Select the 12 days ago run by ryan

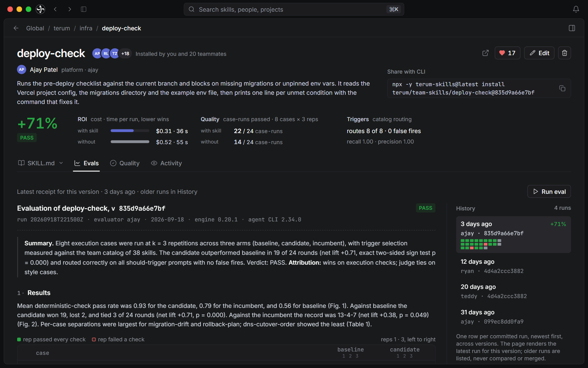click(x=514, y=266)
